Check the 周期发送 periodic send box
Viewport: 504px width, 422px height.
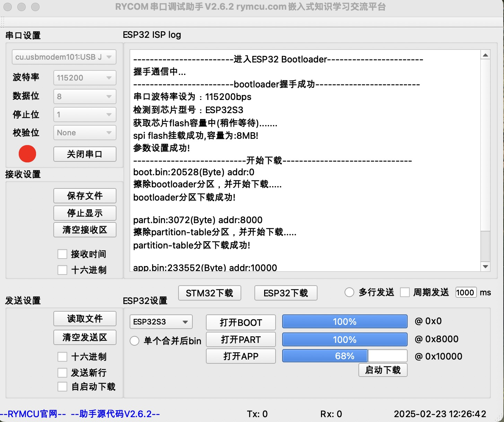pos(405,292)
